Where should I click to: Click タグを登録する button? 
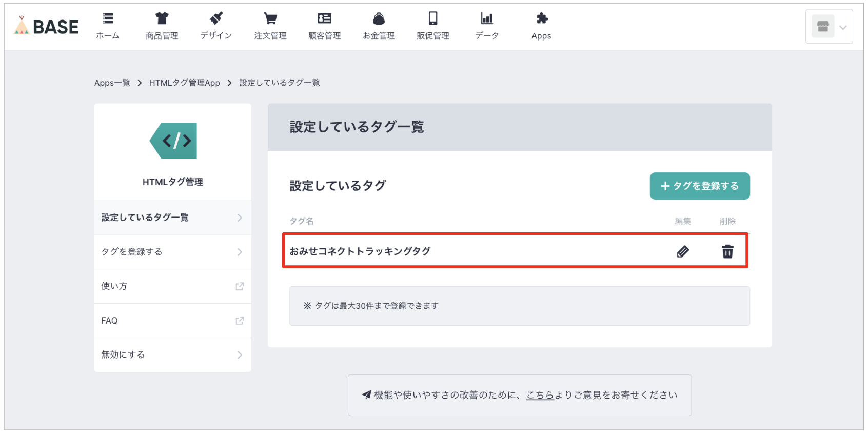(700, 186)
